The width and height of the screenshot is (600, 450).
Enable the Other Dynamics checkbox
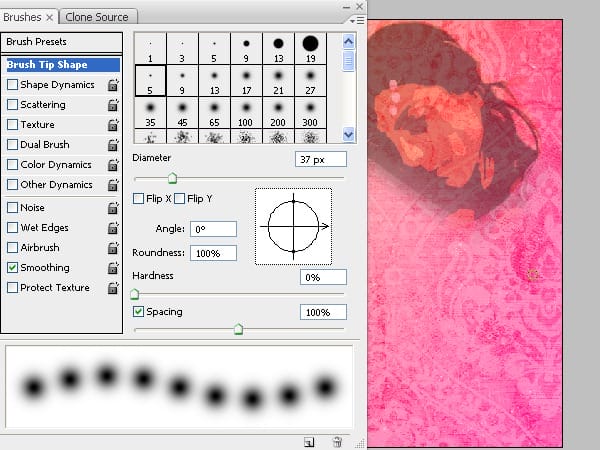click(x=12, y=184)
